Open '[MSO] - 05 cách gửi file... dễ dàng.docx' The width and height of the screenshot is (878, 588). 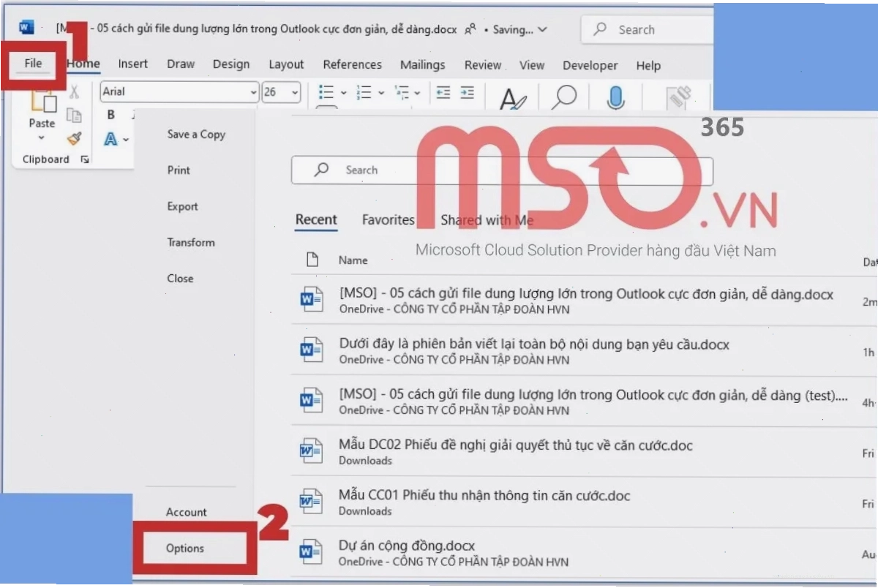pos(584,301)
